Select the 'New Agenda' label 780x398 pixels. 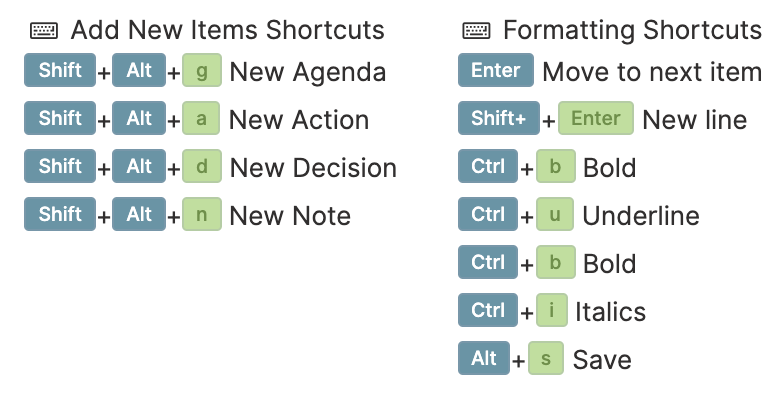click(x=308, y=72)
